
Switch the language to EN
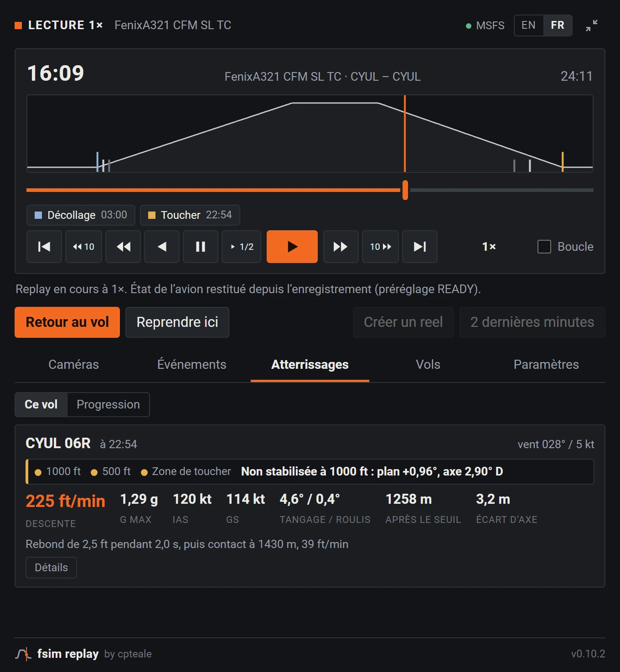click(x=529, y=25)
